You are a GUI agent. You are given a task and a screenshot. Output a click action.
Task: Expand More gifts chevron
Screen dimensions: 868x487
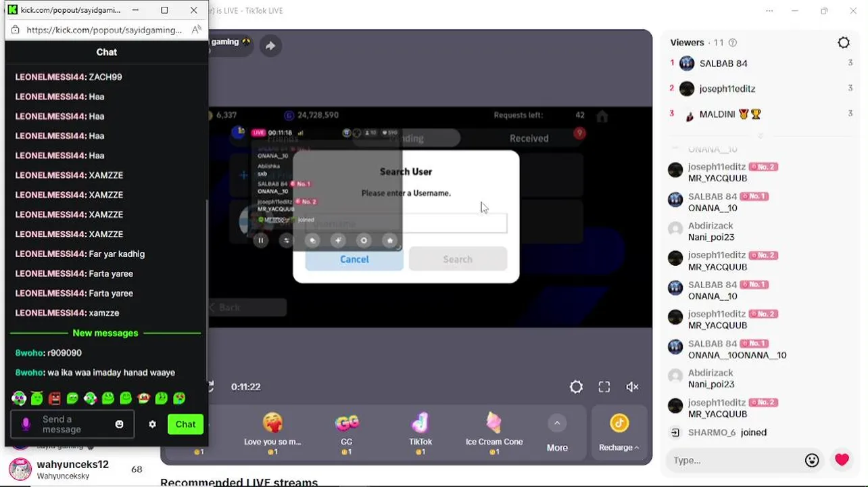(x=557, y=423)
